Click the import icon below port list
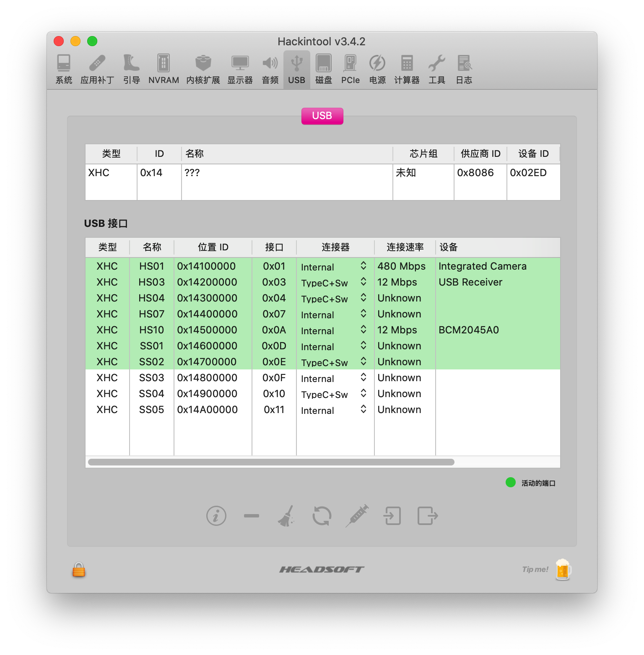The height and width of the screenshot is (655, 644). (x=392, y=516)
